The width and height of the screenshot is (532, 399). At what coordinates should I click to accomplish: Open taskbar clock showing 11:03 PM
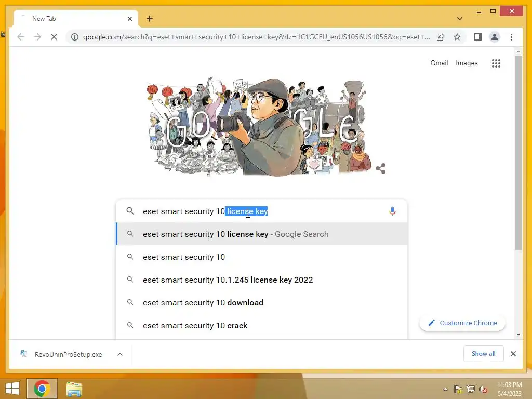point(510,389)
